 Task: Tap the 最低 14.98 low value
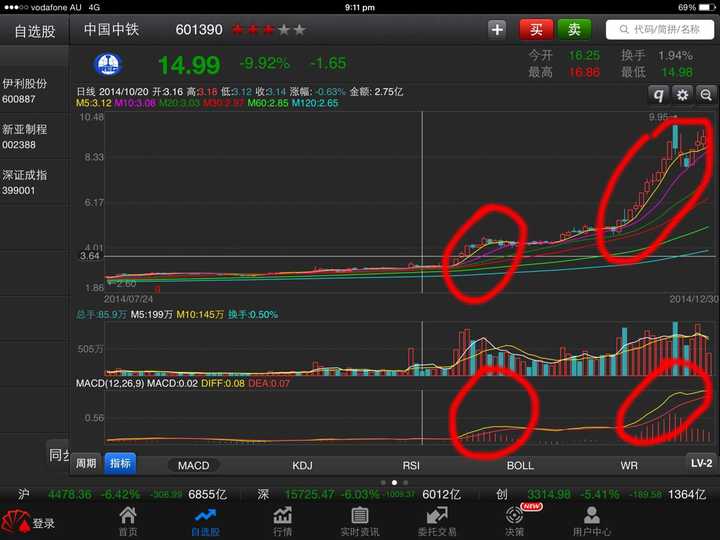point(657,72)
